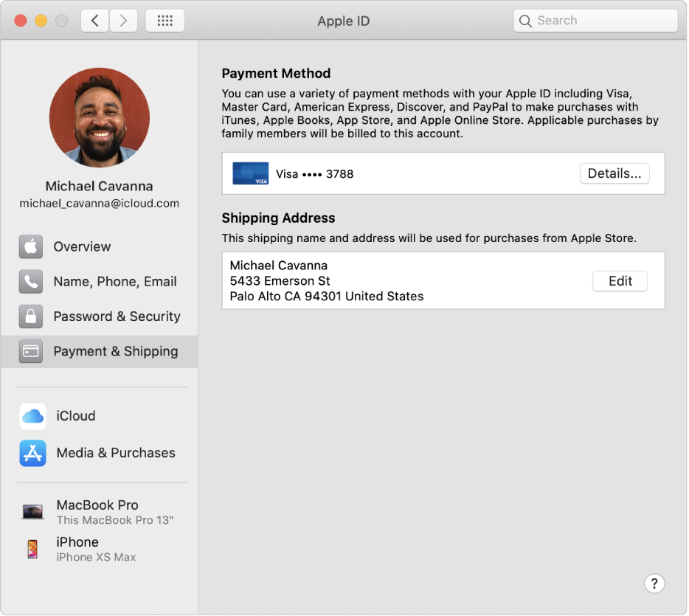The height and width of the screenshot is (616, 689).
Task: Click michael_cavanna@icloud.com email text
Action: tap(99, 203)
